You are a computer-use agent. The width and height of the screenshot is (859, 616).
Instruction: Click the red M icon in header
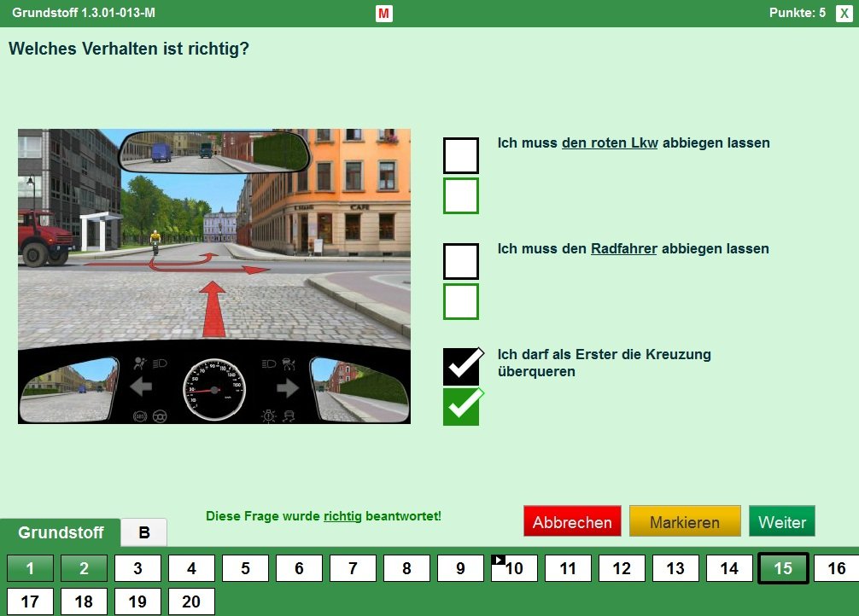tap(384, 14)
